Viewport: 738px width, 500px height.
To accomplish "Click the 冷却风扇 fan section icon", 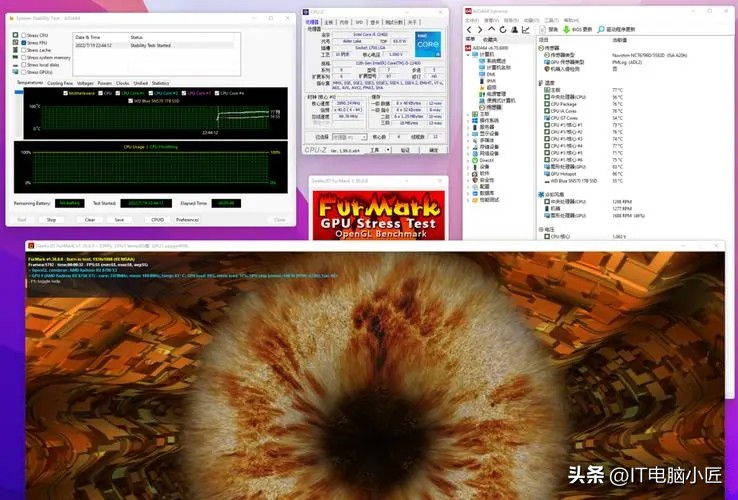I will [541, 194].
